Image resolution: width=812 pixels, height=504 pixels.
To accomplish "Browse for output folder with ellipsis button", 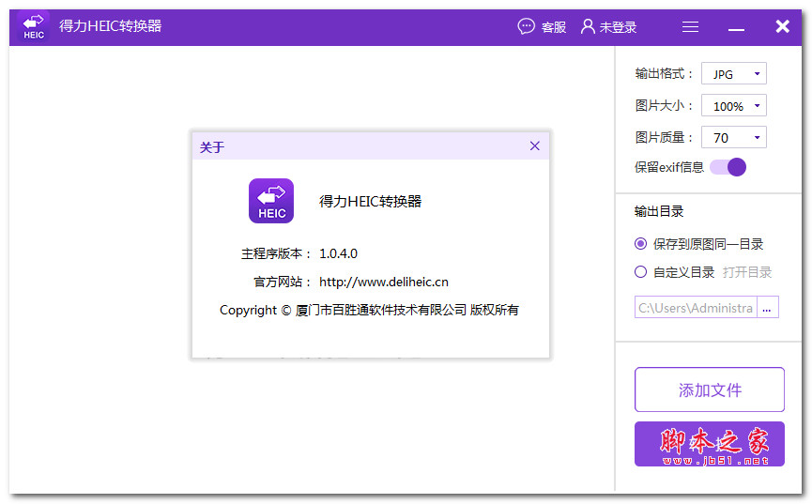I will point(767,308).
